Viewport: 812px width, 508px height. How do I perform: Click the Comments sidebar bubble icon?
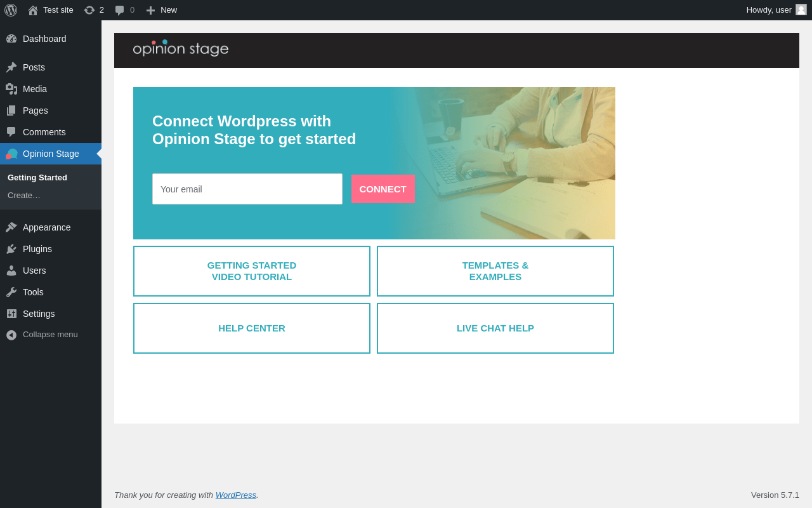click(11, 132)
